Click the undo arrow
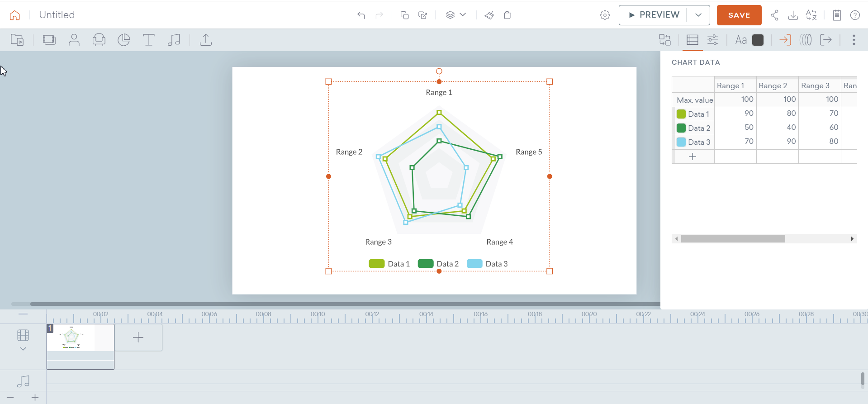The height and width of the screenshot is (404, 868). [361, 15]
